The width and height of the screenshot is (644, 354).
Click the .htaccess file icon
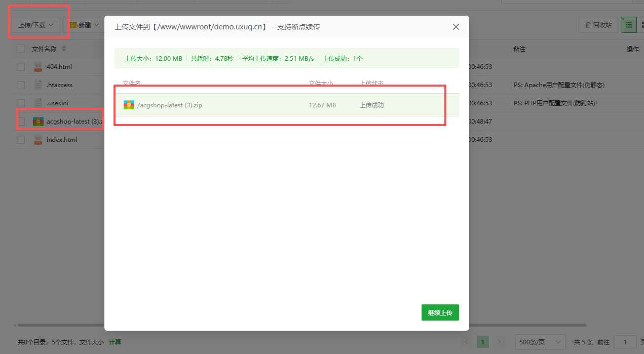[39, 85]
